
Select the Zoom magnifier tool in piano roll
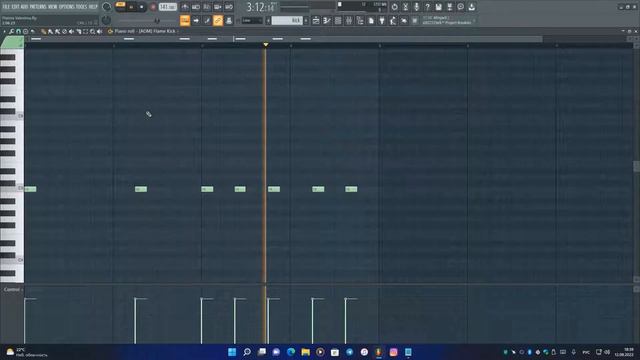tap(93, 31)
